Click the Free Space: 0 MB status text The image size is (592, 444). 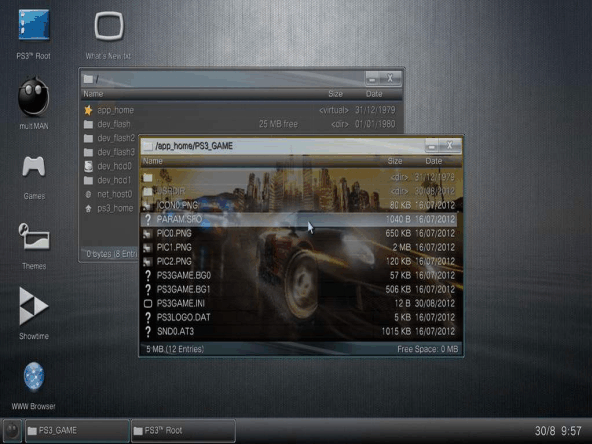pyautogui.click(x=427, y=349)
